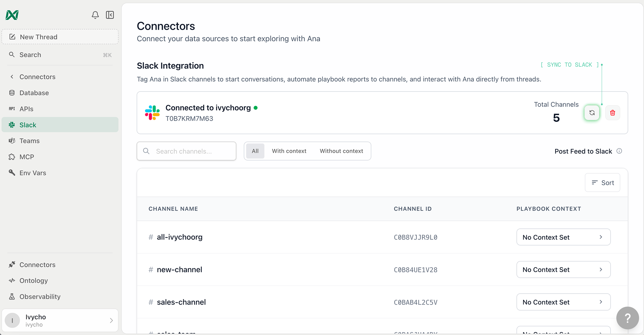This screenshot has height=335, width=644.
Task: Click the Search channels input field
Action: tap(187, 151)
